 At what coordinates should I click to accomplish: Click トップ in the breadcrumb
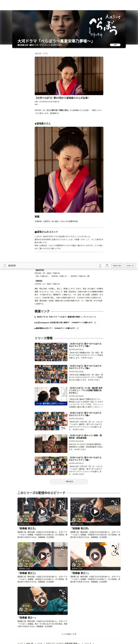[x=20, y=643]
